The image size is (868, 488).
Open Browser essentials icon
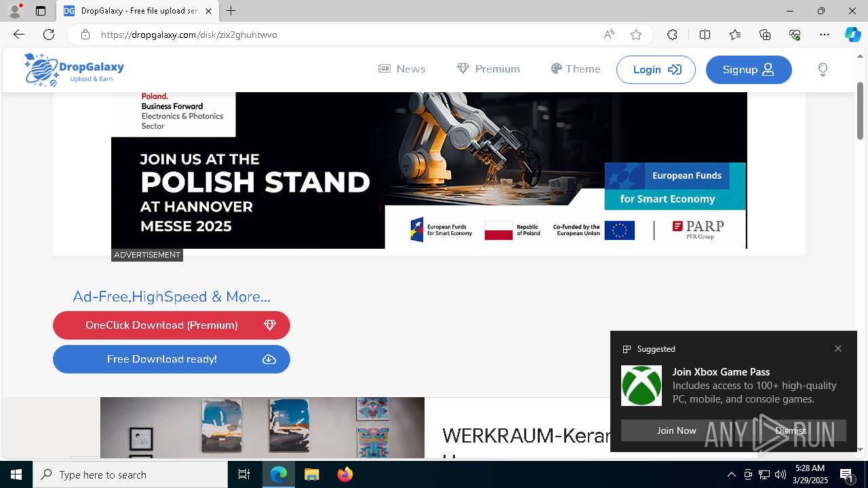[795, 35]
